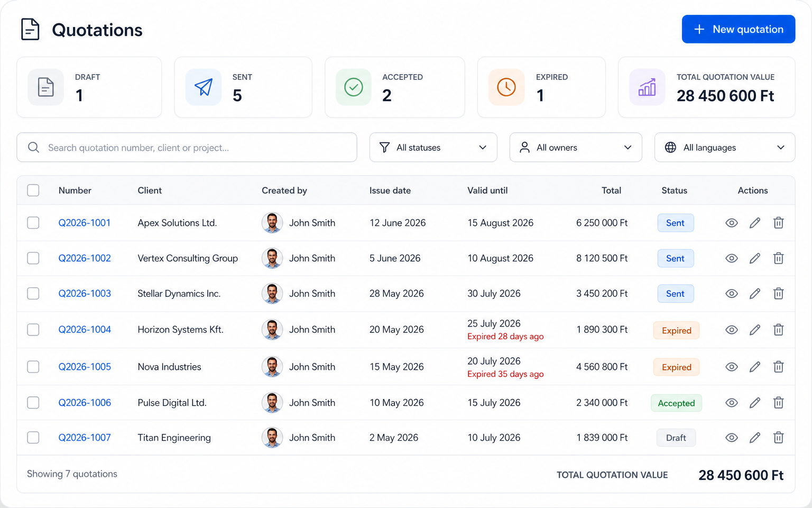Viewport: 812px width, 508px height.
Task: Open the All languages dropdown
Action: point(725,148)
